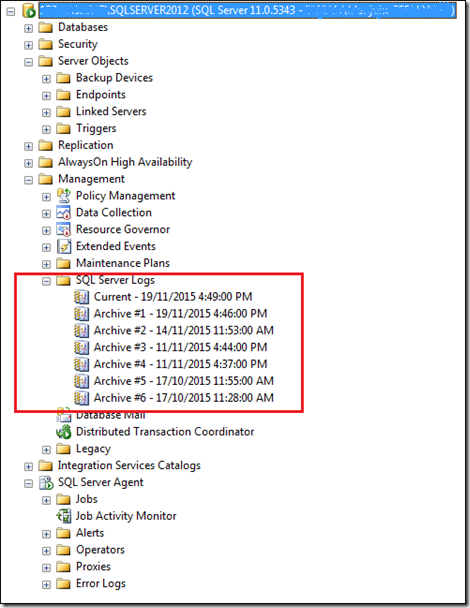Click the Job Activity Monitor icon
This screenshot has height=608, width=470.
[64, 516]
